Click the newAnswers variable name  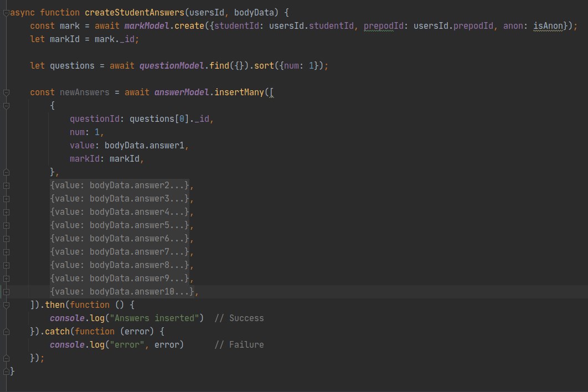[x=85, y=92]
